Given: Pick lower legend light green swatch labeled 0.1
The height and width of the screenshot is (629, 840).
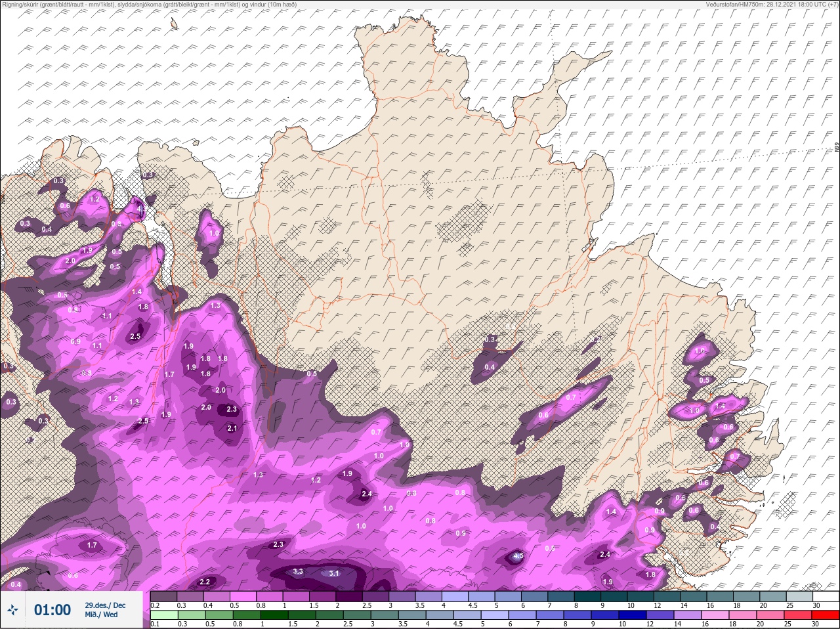Looking at the screenshot, I should [163, 615].
